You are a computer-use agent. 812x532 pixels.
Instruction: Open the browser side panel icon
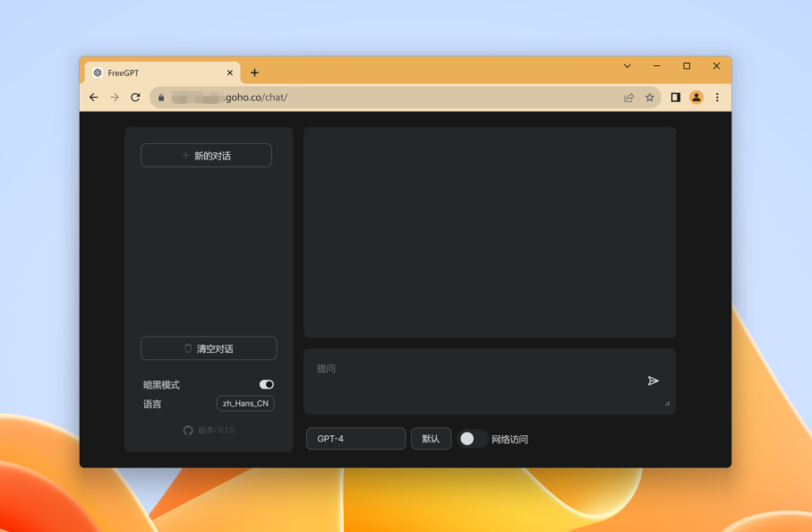coord(675,98)
